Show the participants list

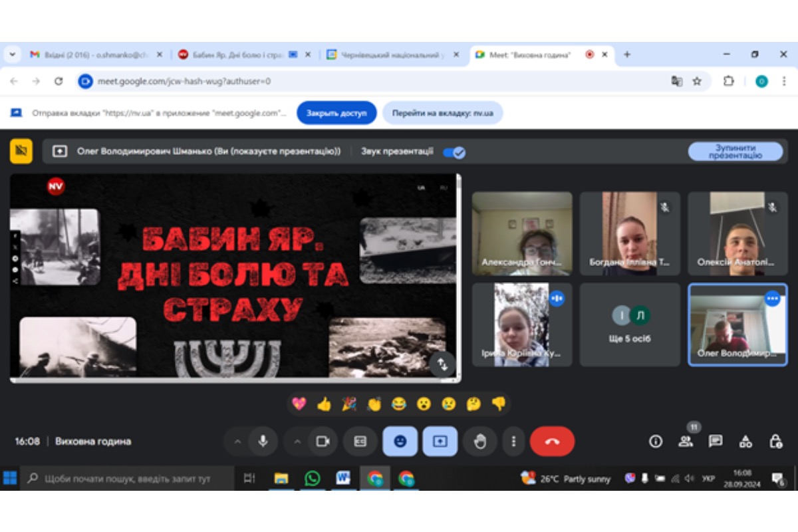point(686,442)
